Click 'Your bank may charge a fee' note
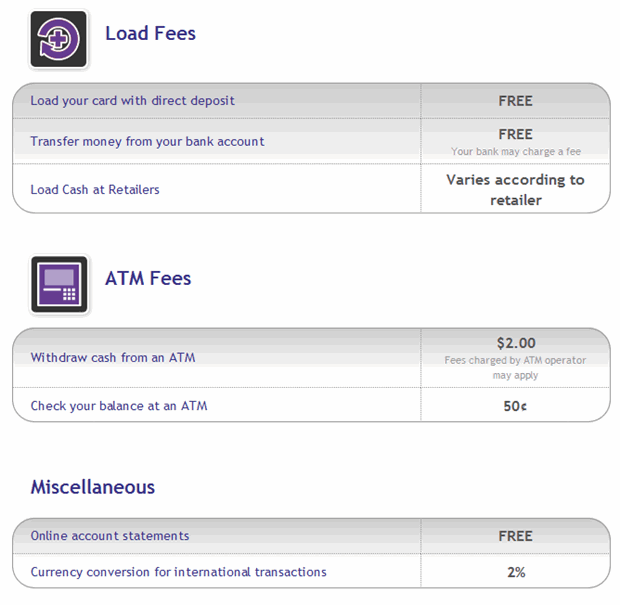The image size is (620, 605). (x=516, y=151)
